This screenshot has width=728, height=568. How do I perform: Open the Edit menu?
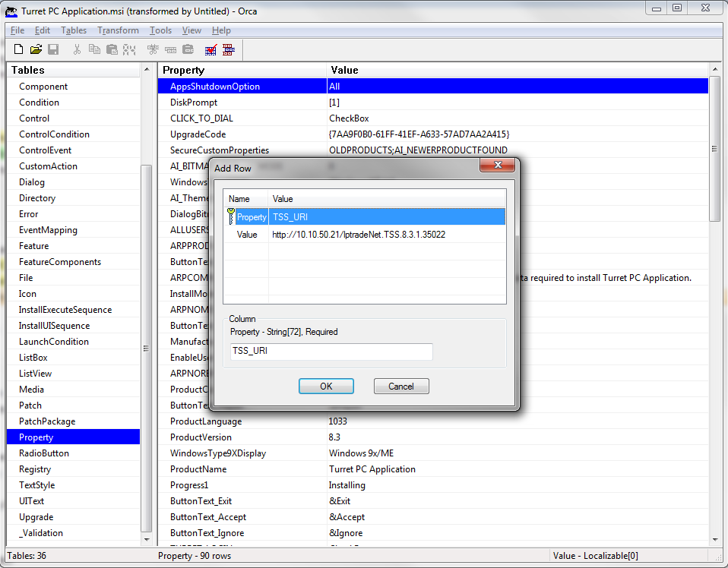(x=43, y=30)
